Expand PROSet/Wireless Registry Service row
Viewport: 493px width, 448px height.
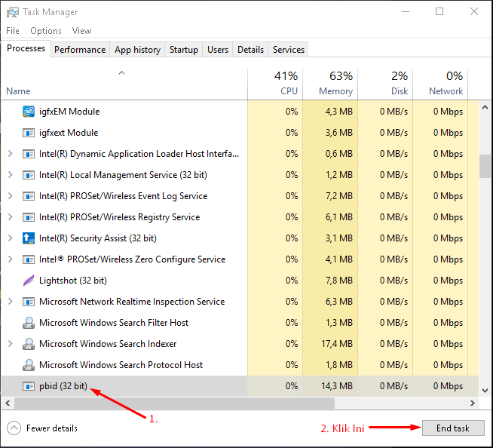coord(11,216)
